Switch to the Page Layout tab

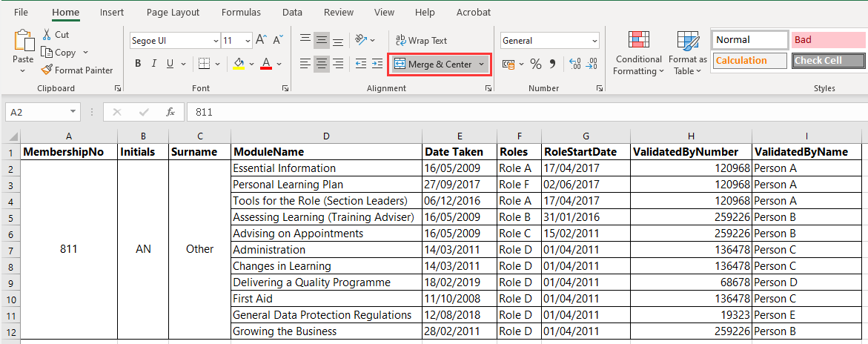tap(172, 12)
